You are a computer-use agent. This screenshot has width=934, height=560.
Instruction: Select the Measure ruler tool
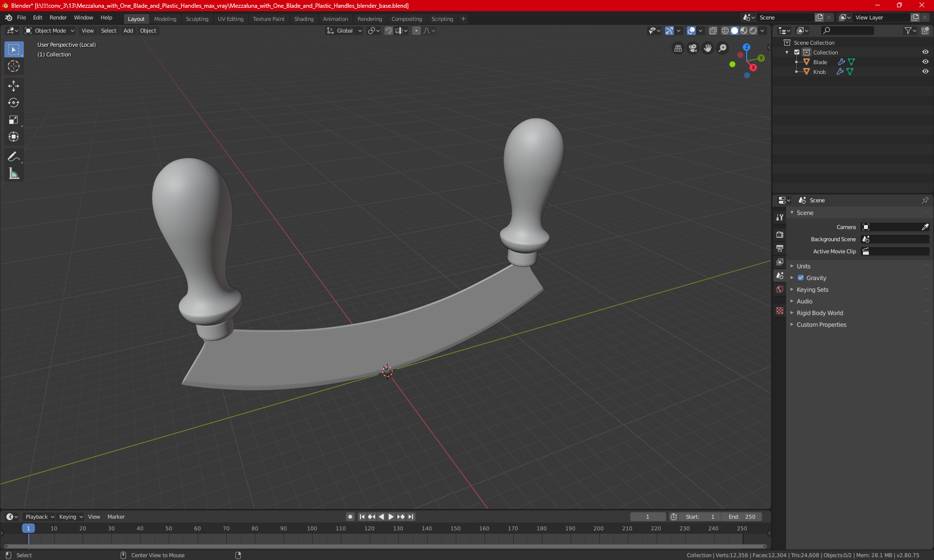pos(14,174)
